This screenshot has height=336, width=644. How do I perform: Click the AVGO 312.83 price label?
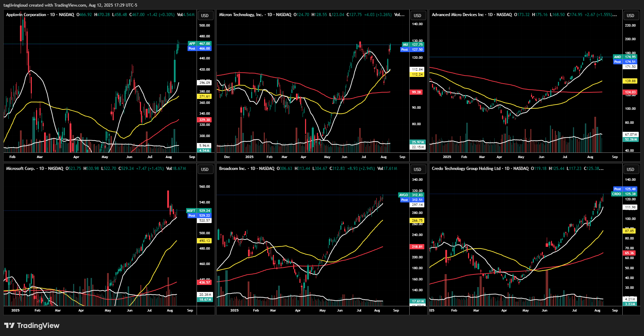click(411, 195)
